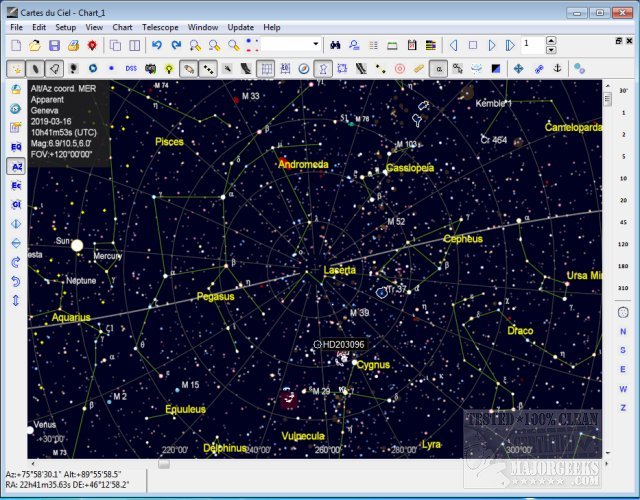Click the M 33 object label
This screenshot has width=640, height=500.
coord(250,96)
